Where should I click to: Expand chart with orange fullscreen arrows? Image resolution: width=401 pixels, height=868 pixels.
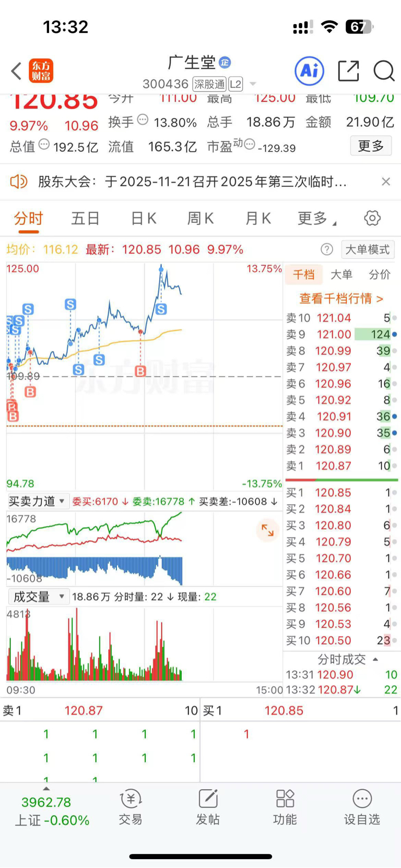267,530
